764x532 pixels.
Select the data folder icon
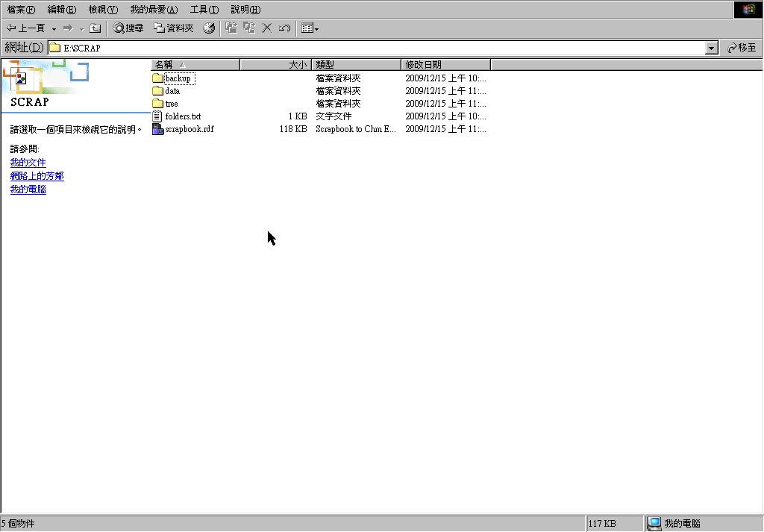157,90
